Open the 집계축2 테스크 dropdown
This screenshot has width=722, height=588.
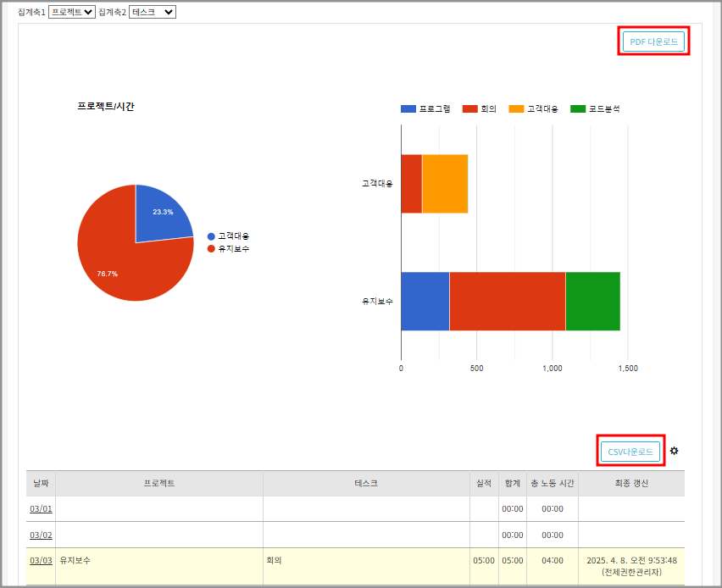[152, 12]
